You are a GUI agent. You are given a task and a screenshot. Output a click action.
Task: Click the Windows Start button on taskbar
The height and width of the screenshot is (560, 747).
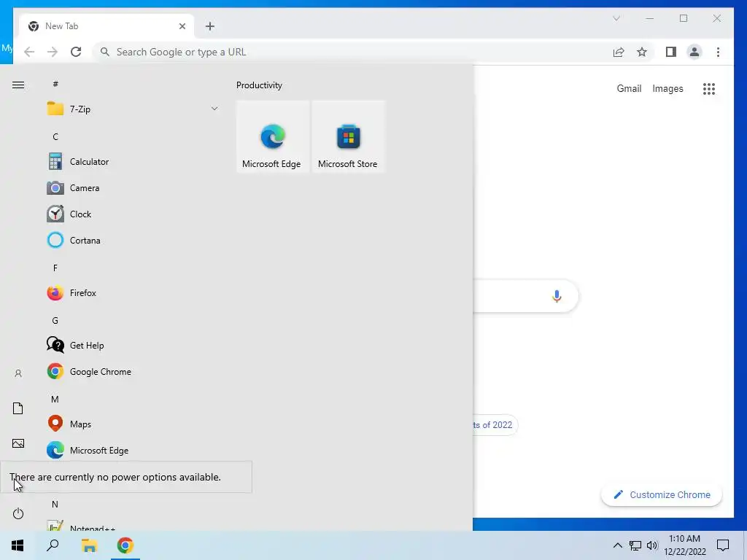point(18,545)
